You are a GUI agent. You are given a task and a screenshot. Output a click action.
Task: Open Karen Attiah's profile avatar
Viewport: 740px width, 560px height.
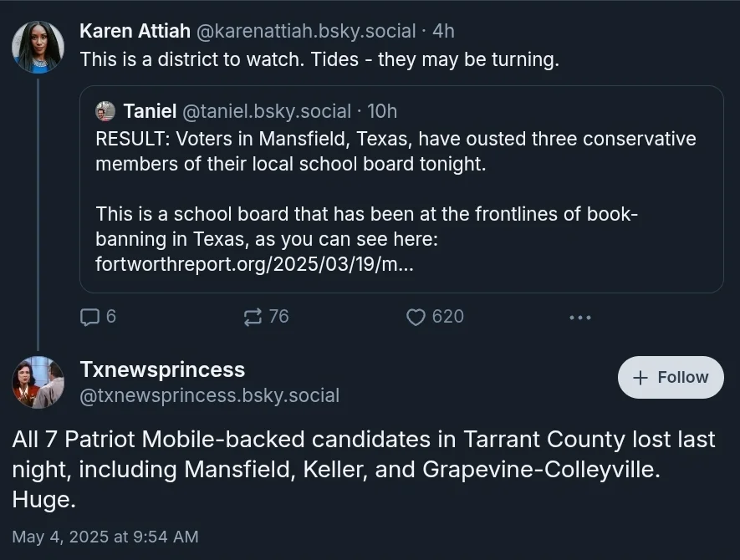pos(38,47)
